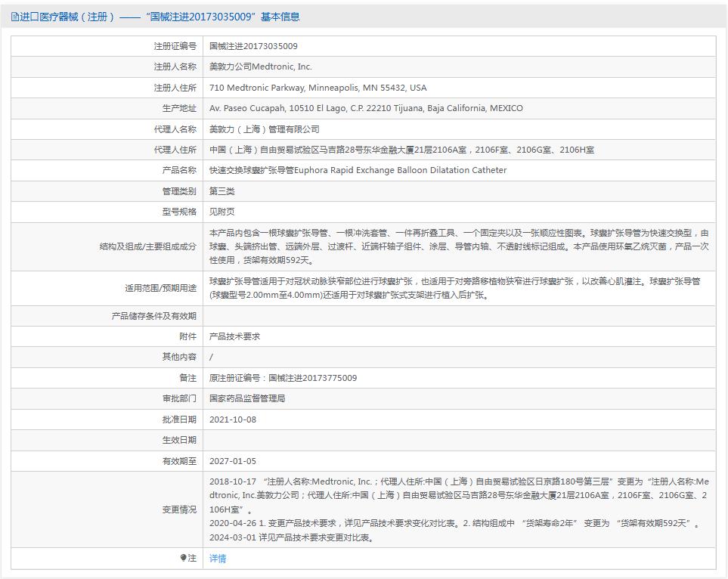Screen dimensions: 728x579
Task: Select intended use text starting 球囊扩张导管适用于
Action: click(x=455, y=288)
